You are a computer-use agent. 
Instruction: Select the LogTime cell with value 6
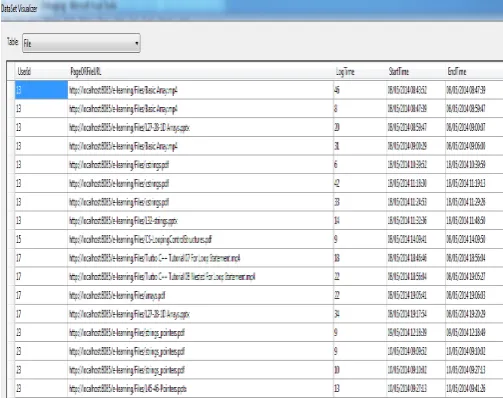point(359,165)
